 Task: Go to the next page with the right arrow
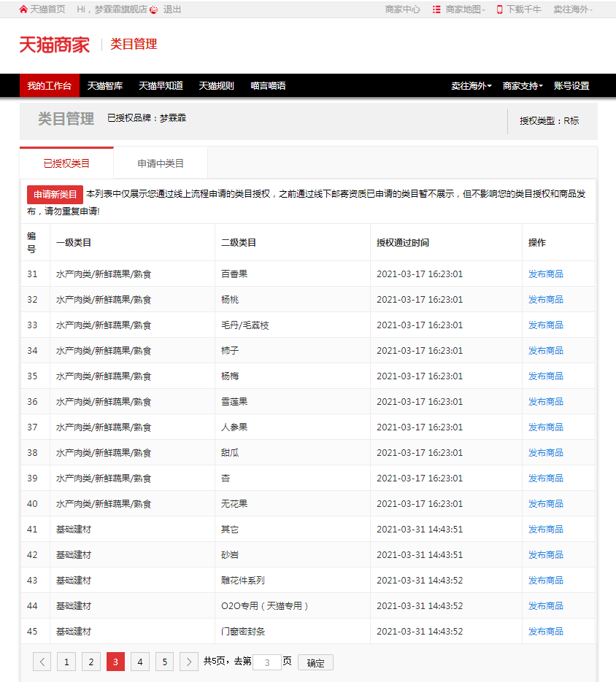click(188, 662)
